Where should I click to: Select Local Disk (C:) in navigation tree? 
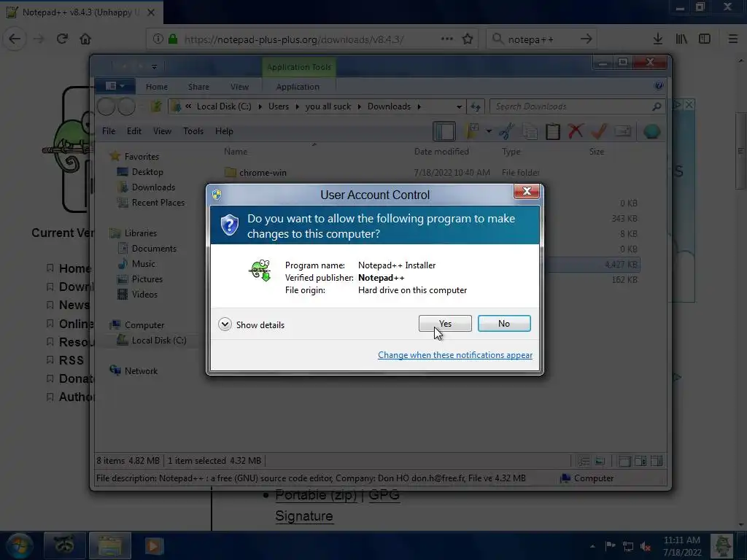[x=158, y=341]
